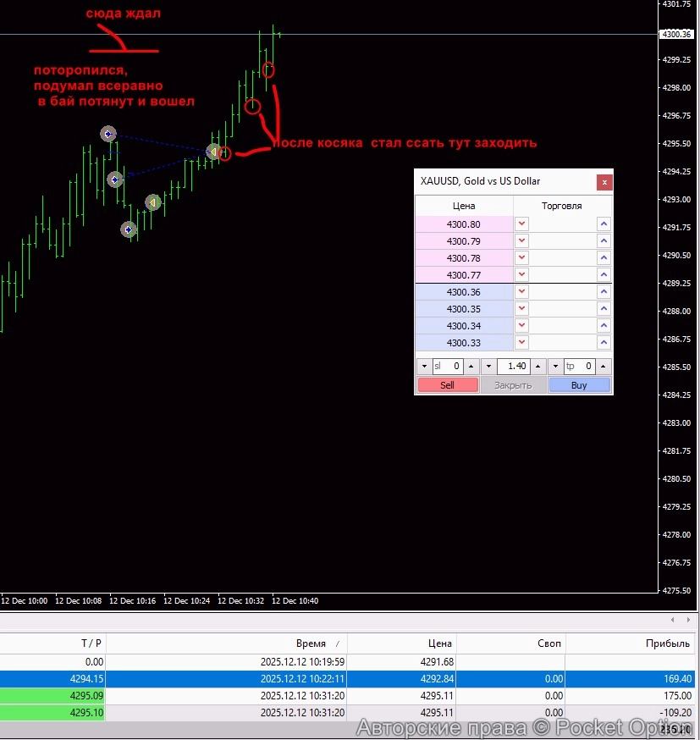700x740 pixels.
Task: Close the XAUUSD depth of market panel
Action: coord(604,181)
